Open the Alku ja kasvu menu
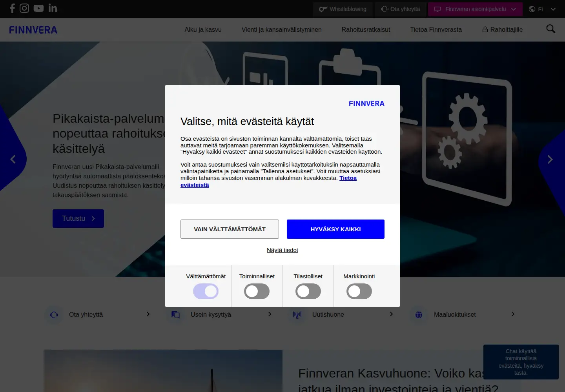The height and width of the screenshot is (392, 565). pyautogui.click(x=203, y=29)
